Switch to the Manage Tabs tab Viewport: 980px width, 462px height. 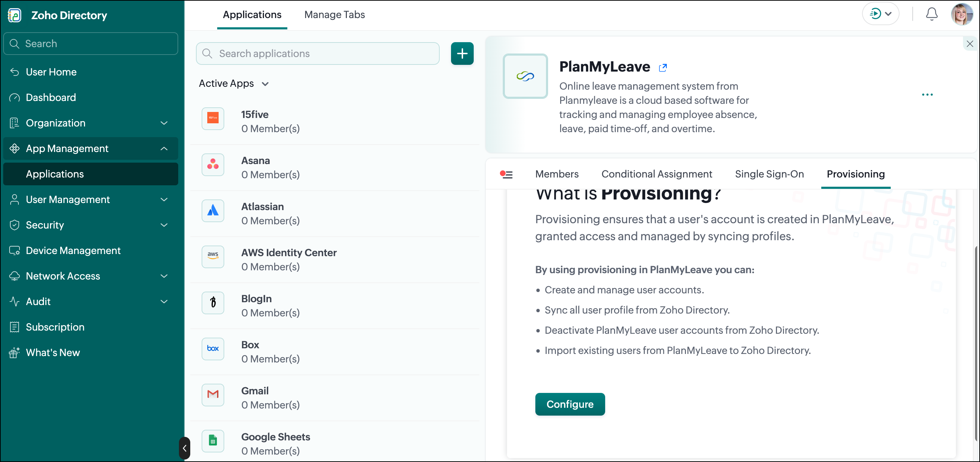[334, 15]
